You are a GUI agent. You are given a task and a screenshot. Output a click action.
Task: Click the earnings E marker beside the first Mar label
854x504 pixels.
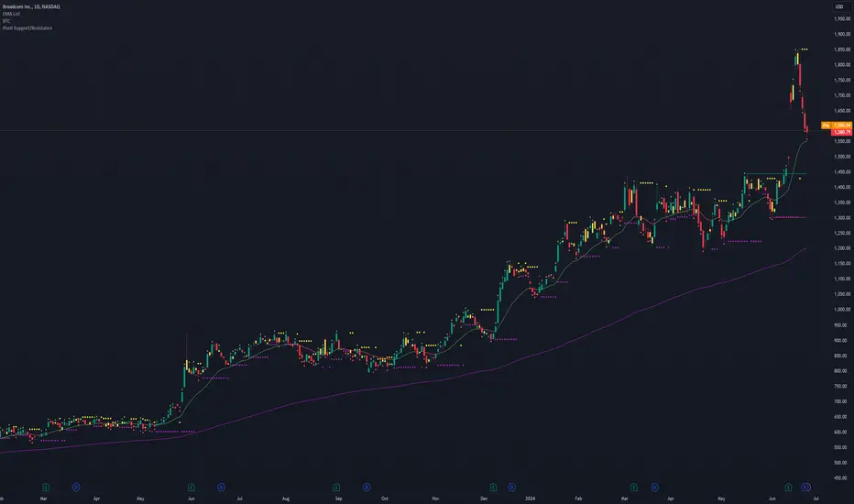46,488
